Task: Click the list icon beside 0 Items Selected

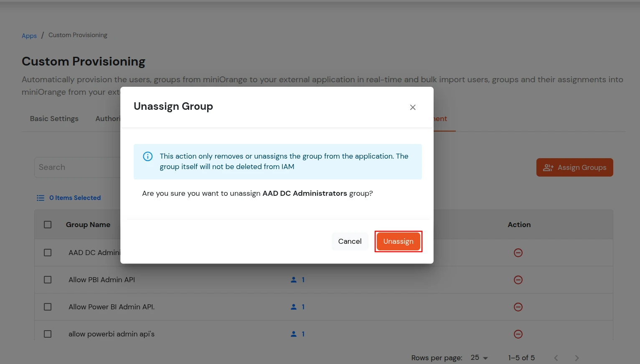Action: [x=41, y=197]
